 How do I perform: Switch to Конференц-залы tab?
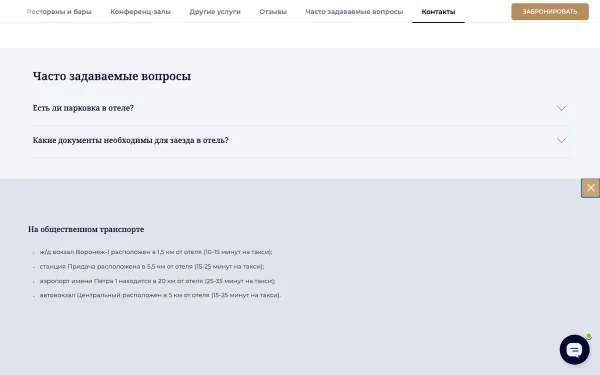[x=140, y=12]
